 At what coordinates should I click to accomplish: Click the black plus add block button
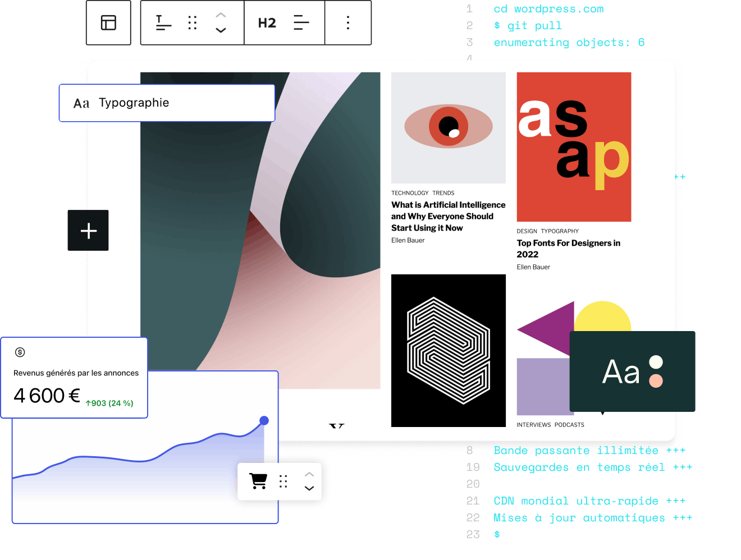click(88, 231)
